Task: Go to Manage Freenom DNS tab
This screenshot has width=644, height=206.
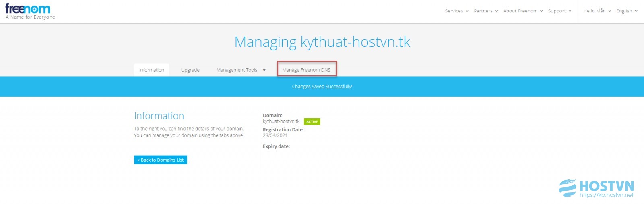Action: click(x=307, y=70)
